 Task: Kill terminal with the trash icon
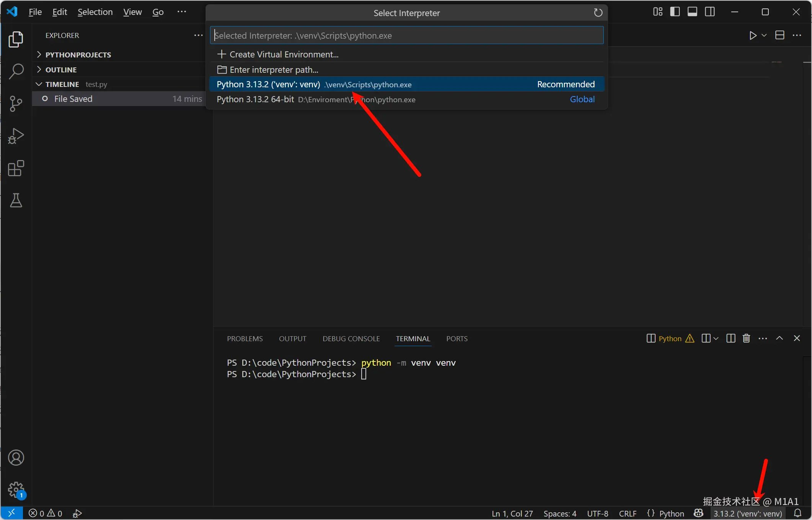(x=746, y=338)
